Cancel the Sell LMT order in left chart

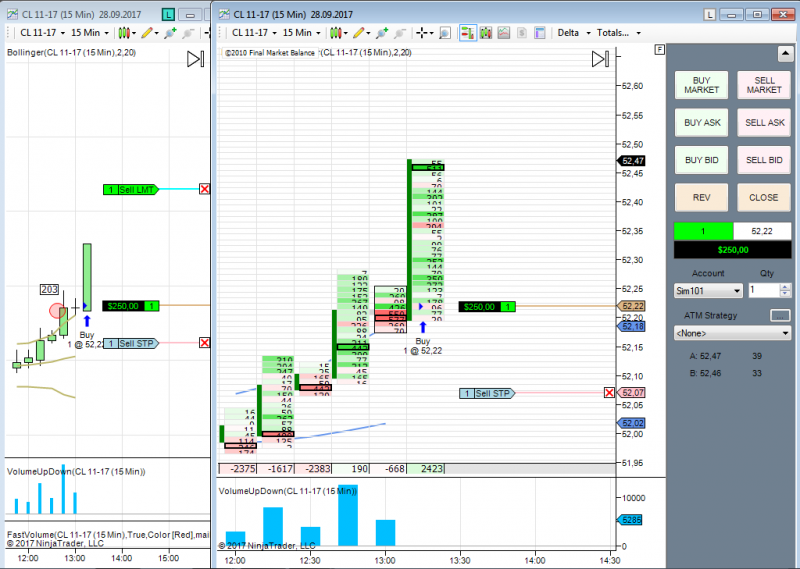click(205, 189)
